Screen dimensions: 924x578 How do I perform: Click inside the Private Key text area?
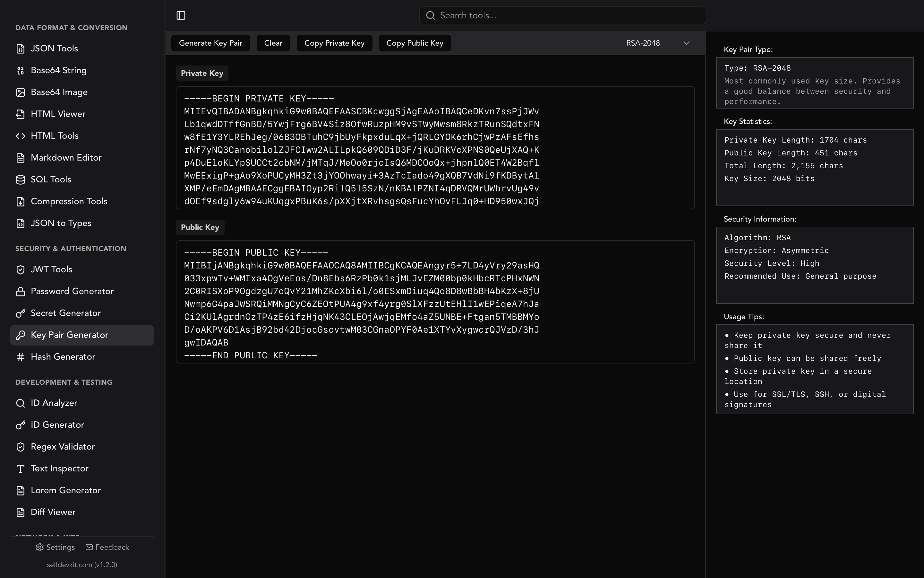tap(435, 148)
